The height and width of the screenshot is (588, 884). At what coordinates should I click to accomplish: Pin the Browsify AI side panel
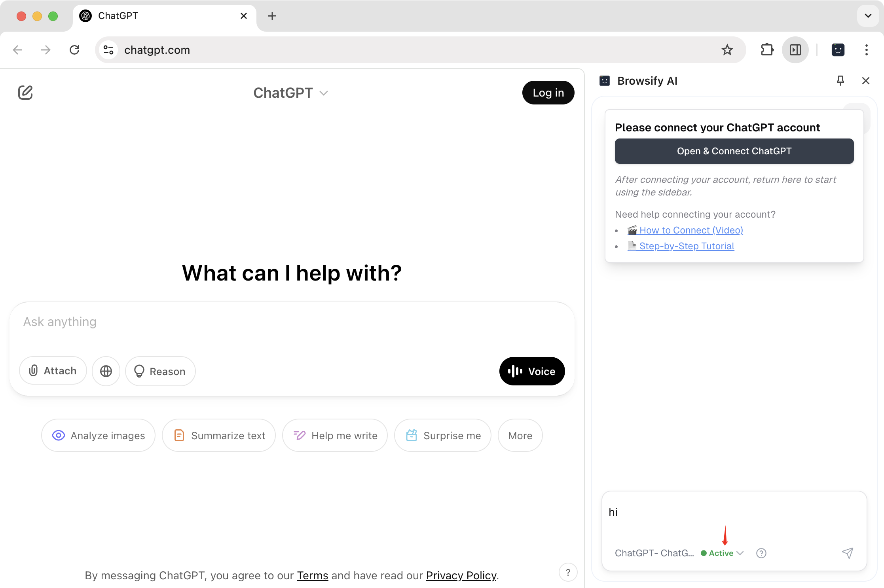(840, 81)
